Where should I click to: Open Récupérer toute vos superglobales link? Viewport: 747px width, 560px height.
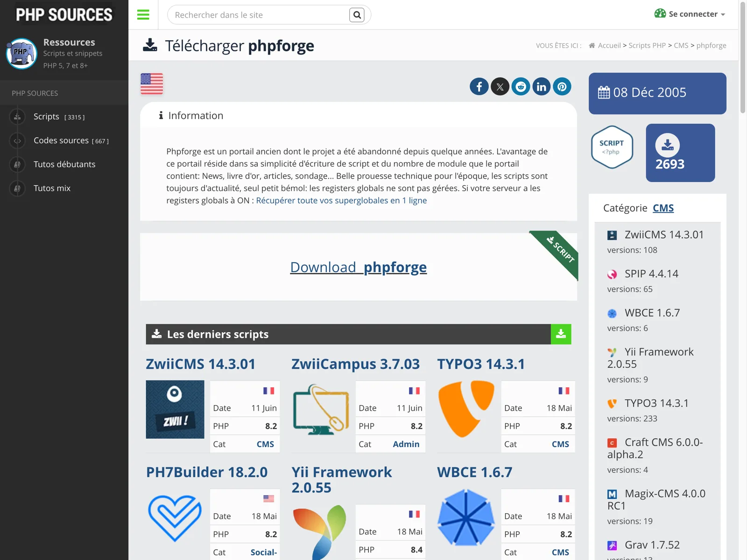coord(341,200)
